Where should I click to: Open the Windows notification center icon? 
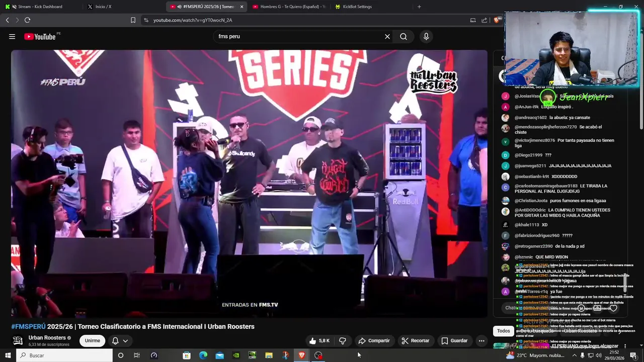pos(633,355)
